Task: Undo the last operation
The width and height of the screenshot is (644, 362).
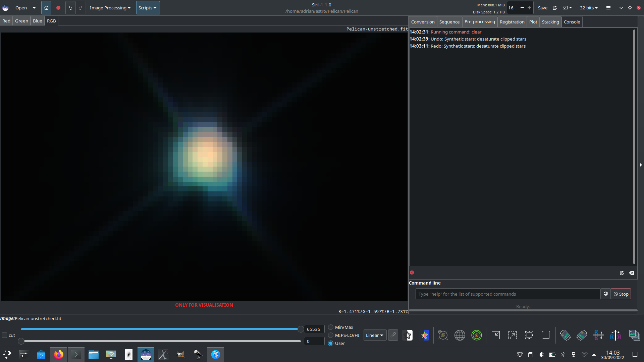Action: point(70,8)
